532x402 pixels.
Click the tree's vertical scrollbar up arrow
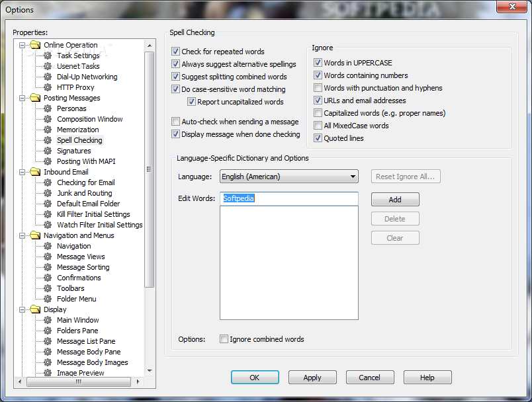point(150,46)
